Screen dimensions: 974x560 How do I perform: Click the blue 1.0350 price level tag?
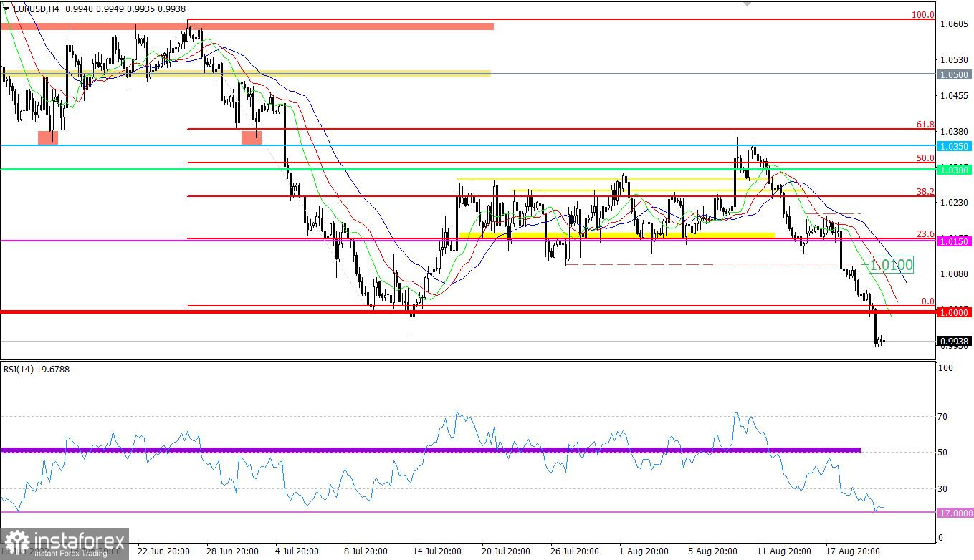coord(955,146)
